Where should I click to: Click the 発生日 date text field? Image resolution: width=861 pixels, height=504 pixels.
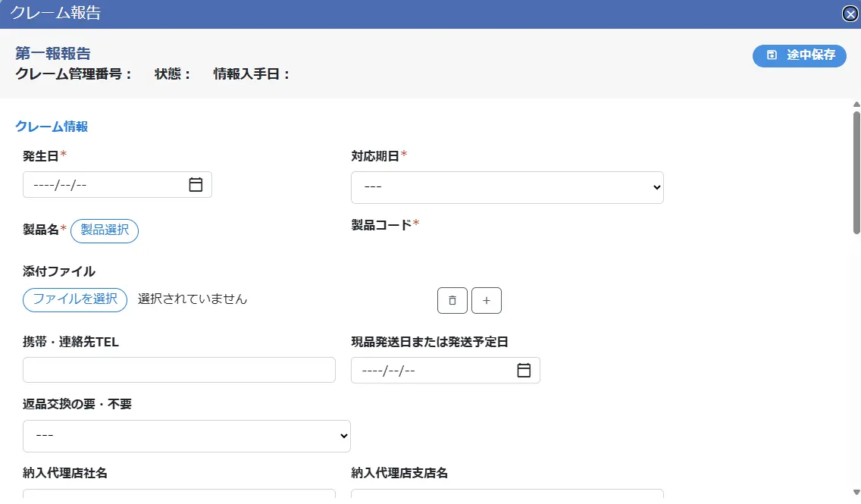(x=99, y=185)
